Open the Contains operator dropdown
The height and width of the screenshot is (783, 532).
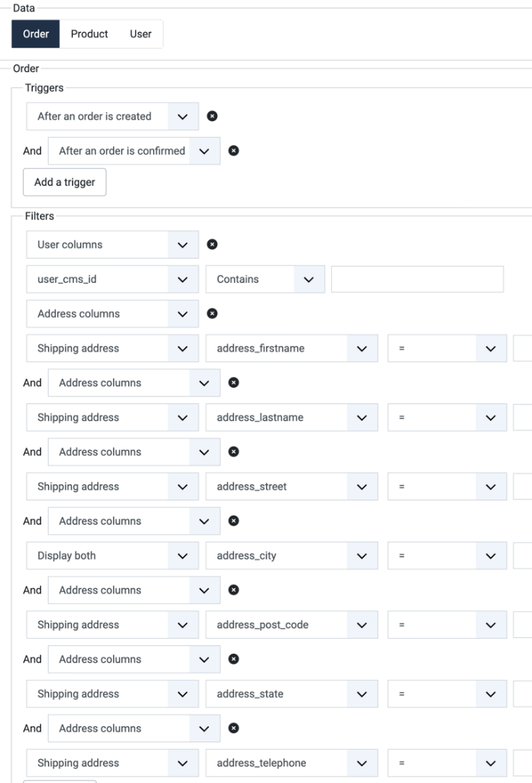[x=265, y=279]
